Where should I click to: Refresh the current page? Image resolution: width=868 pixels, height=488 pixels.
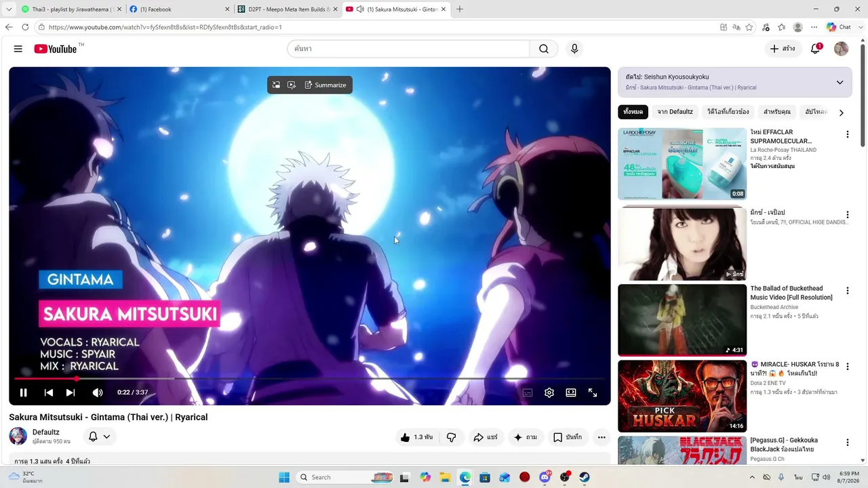coord(25,27)
